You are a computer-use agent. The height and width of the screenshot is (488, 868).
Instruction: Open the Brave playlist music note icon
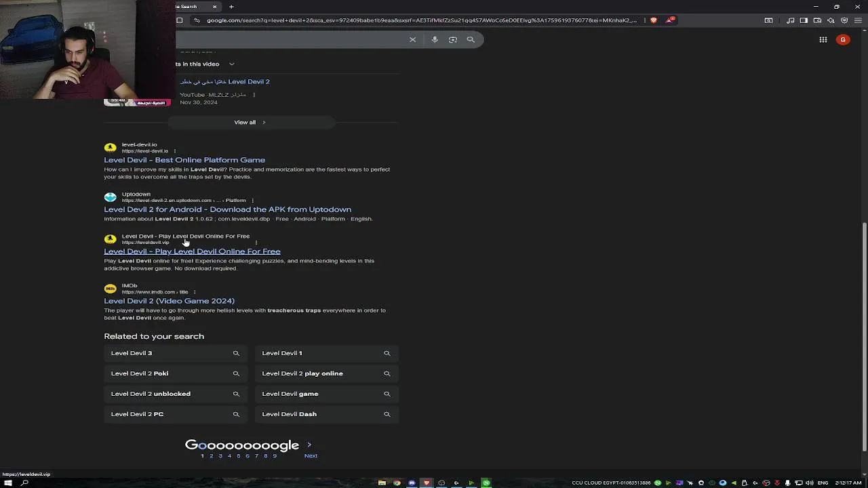(x=791, y=20)
